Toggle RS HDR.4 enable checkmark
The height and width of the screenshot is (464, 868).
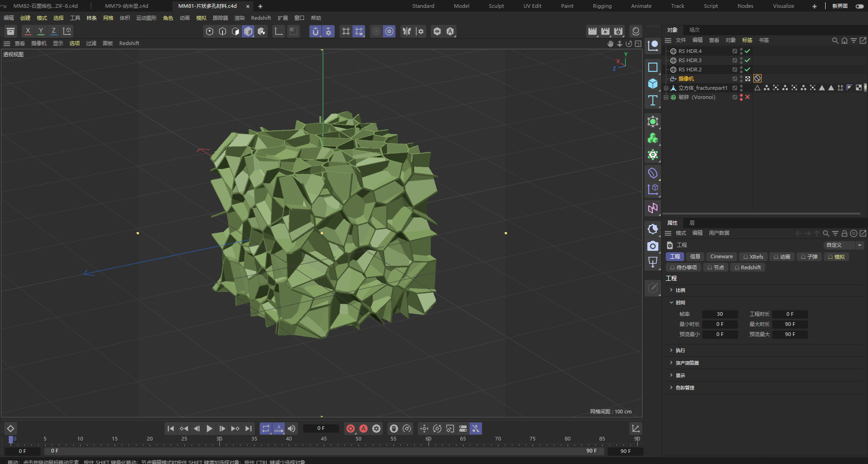tap(747, 51)
